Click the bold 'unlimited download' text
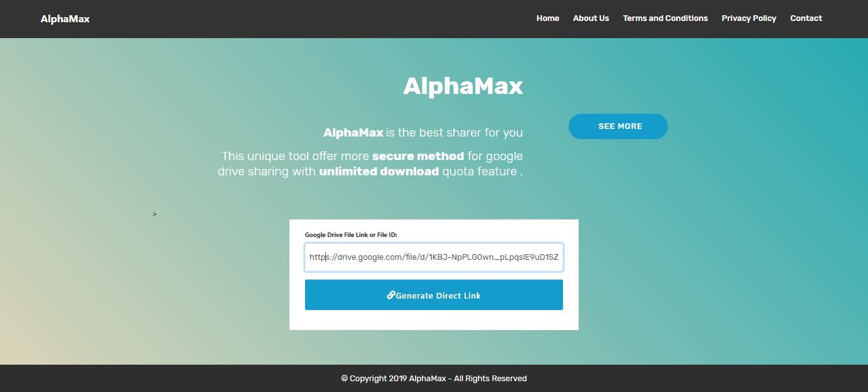868x392 pixels. pyautogui.click(x=379, y=172)
